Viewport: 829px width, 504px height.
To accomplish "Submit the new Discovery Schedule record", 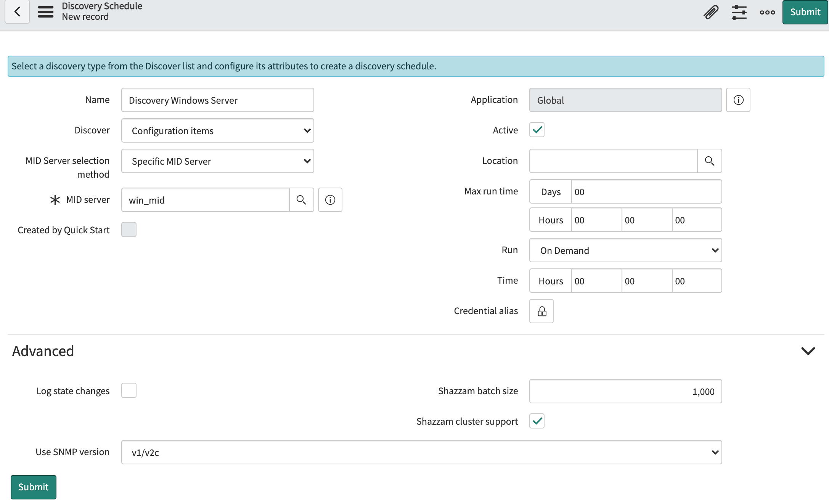I will point(805,12).
